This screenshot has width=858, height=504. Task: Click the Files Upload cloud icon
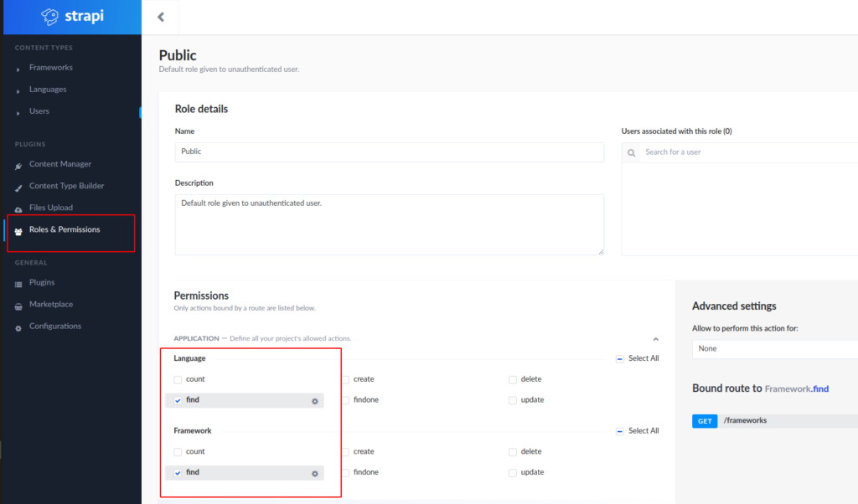18,209
